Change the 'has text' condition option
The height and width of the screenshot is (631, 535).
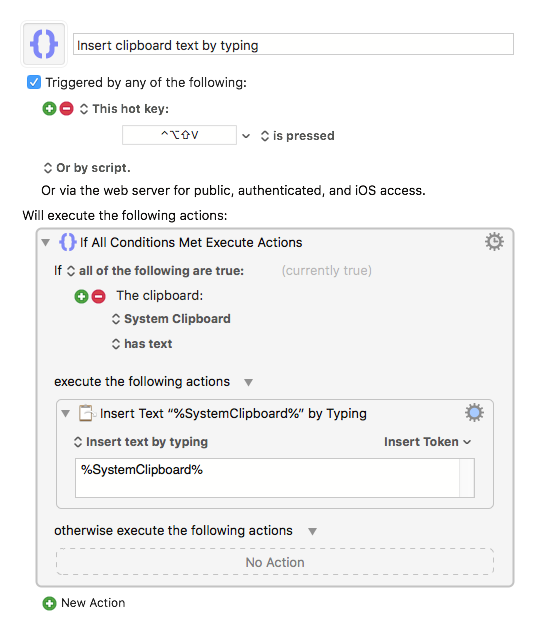tap(142, 344)
